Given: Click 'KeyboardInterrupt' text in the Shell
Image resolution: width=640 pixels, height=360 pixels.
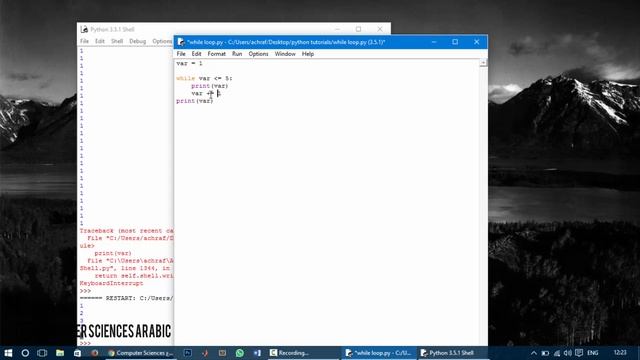Looking at the screenshot, I should [x=111, y=283].
